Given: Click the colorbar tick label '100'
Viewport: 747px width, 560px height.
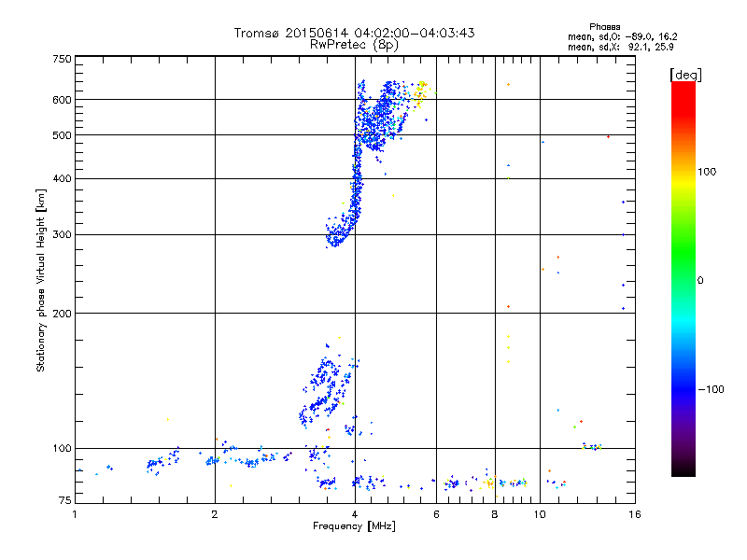Looking at the screenshot, I should tap(707, 172).
